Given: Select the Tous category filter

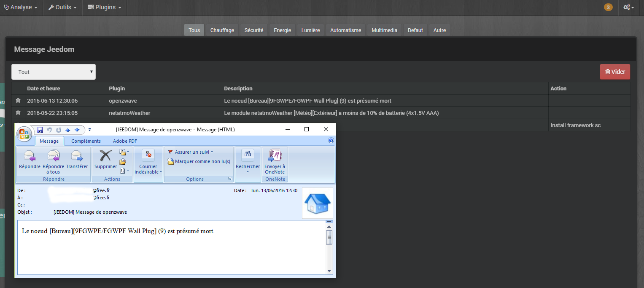Looking at the screenshot, I should tap(194, 30).
